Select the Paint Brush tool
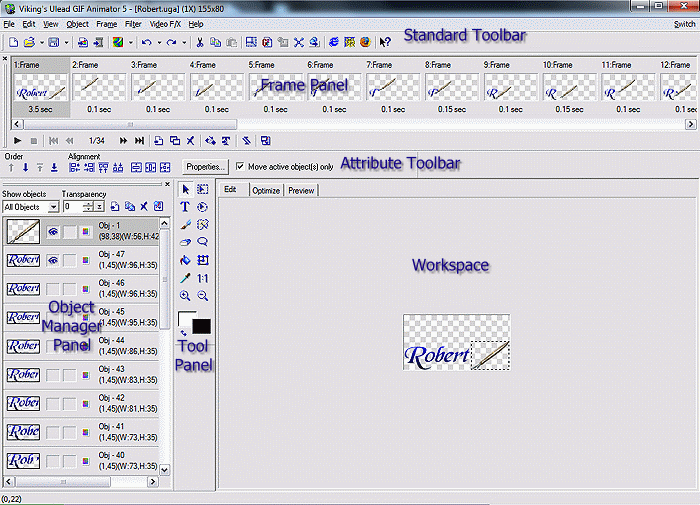This screenshot has height=505, width=700. (185, 224)
